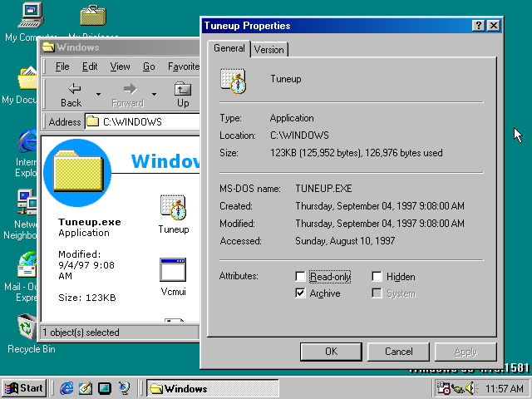Click the folder icon in the Address bar
Screen dimensions: 532x399
(x=92, y=121)
